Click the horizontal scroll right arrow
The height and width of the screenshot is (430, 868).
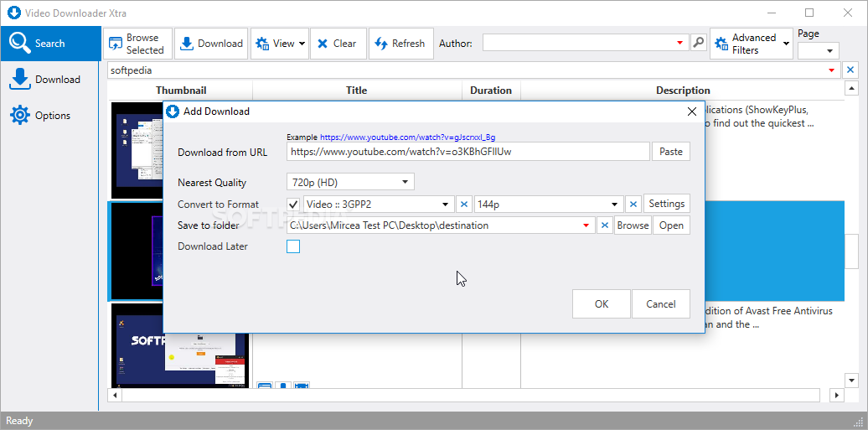pos(837,395)
